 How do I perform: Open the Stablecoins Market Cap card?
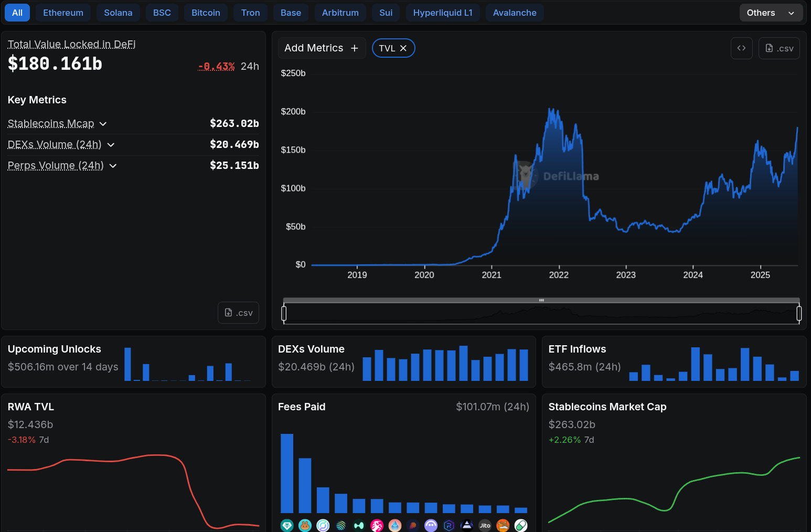tap(674, 463)
